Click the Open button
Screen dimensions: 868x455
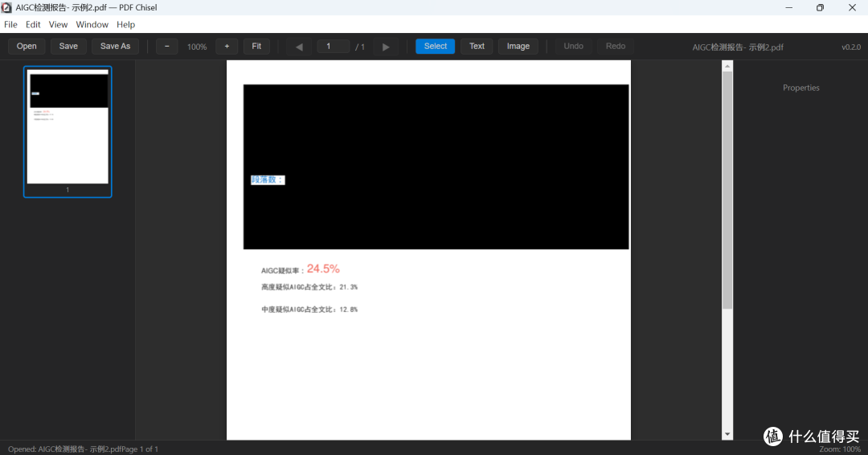[27, 47]
